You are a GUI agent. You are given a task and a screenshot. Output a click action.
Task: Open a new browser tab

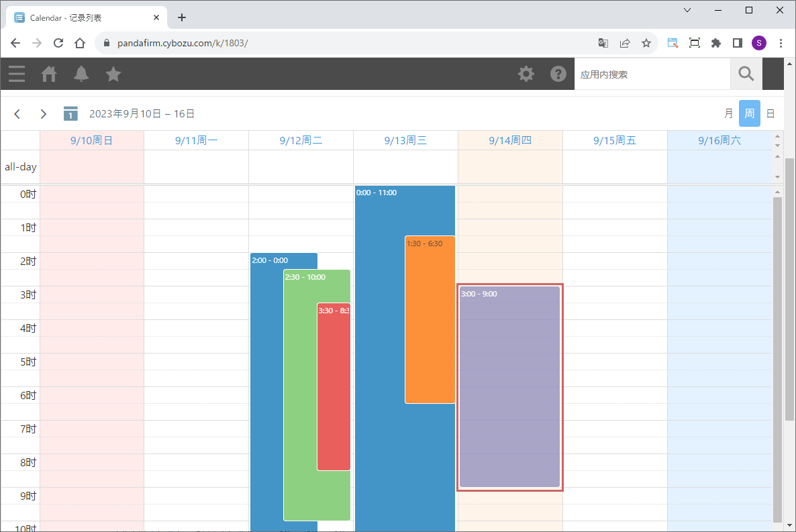pyautogui.click(x=182, y=17)
